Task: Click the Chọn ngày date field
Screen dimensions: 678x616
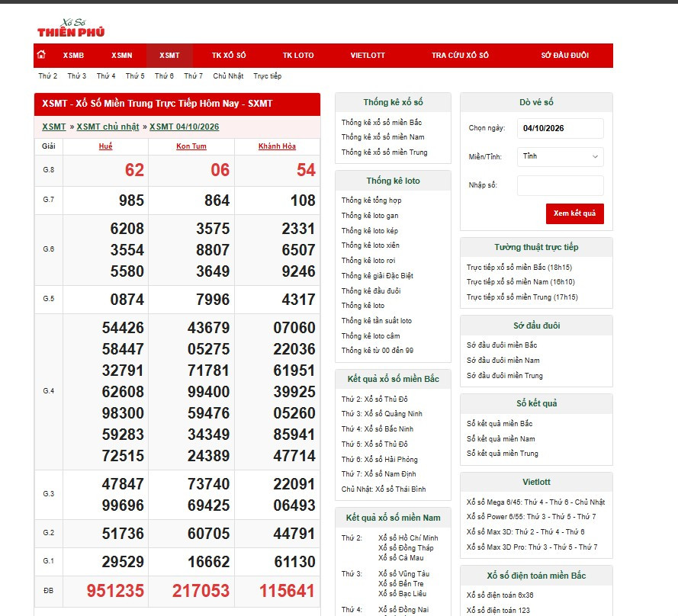Action: click(x=560, y=128)
